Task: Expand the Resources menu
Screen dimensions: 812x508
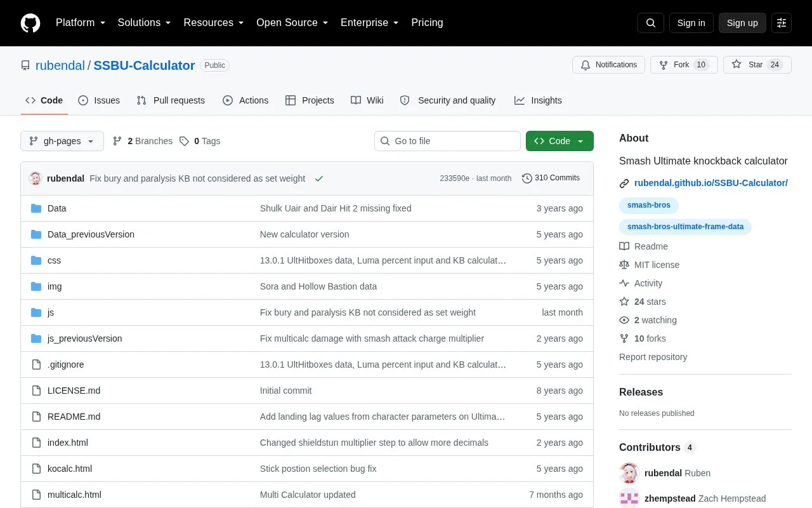Action: (x=213, y=23)
